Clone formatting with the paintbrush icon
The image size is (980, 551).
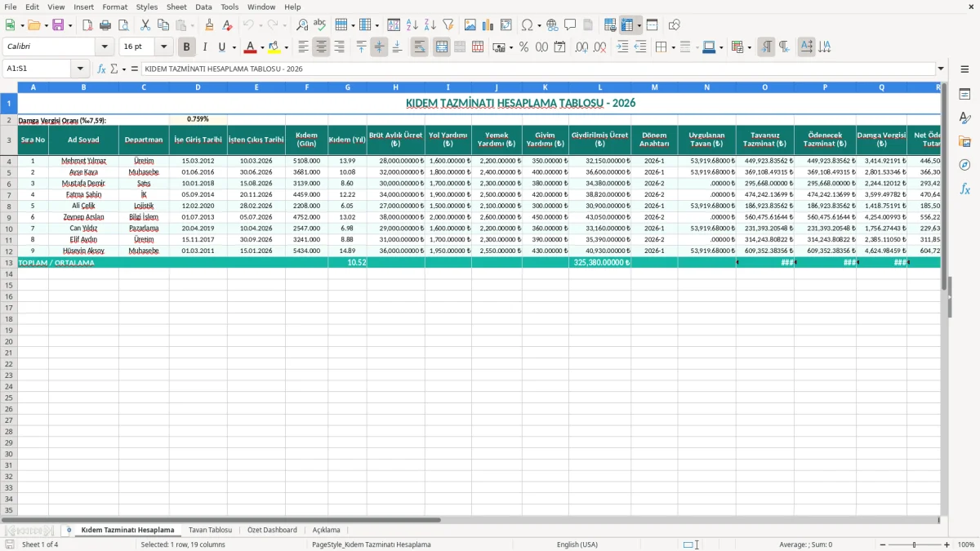pos(209,25)
